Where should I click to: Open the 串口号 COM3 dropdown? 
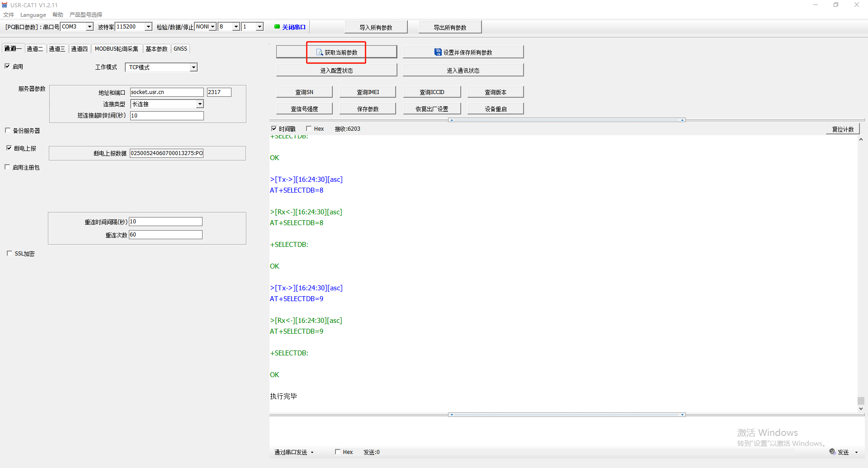coord(90,27)
